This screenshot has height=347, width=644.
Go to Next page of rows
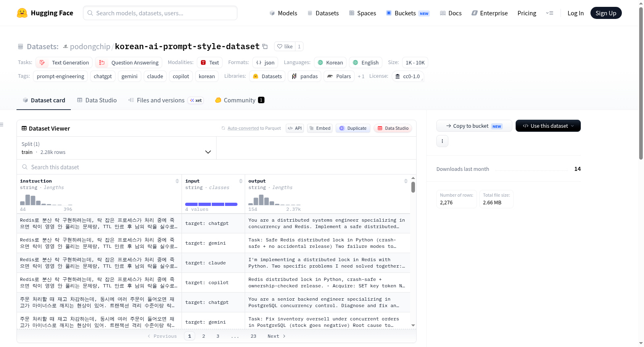(x=277, y=336)
